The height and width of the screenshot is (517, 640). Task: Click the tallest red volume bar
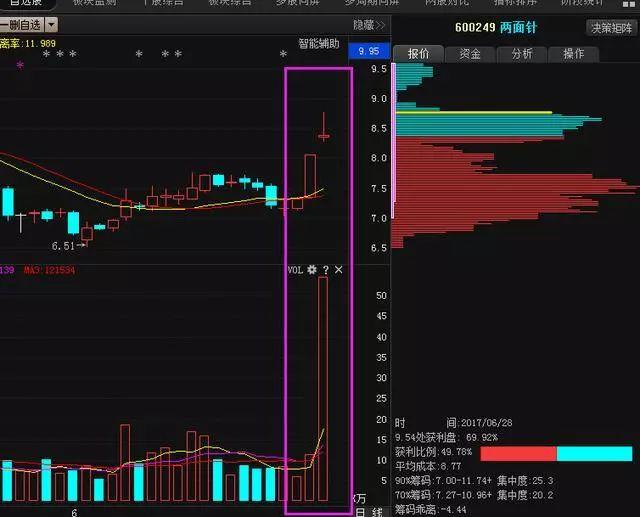[x=323, y=389]
